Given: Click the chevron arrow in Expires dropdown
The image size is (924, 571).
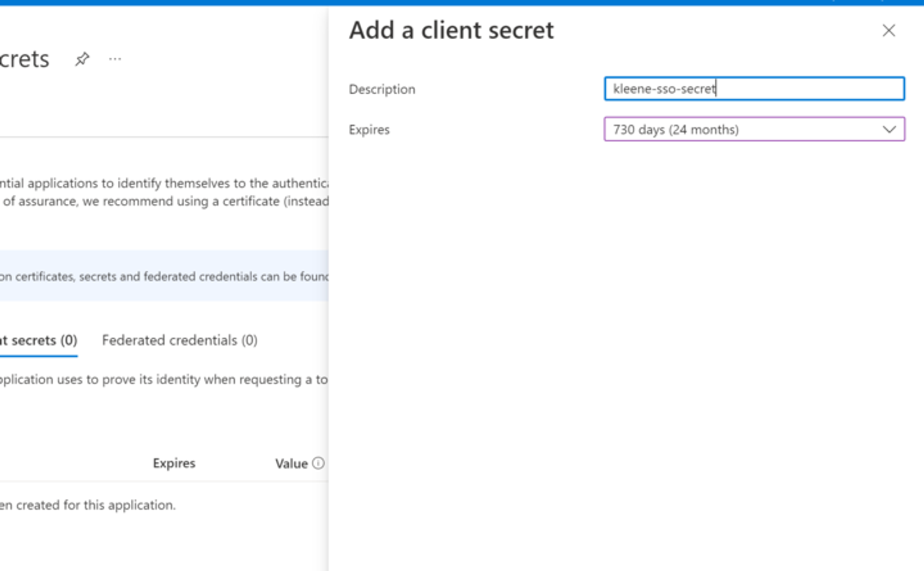Looking at the screenshot, I should click(889, 129).
